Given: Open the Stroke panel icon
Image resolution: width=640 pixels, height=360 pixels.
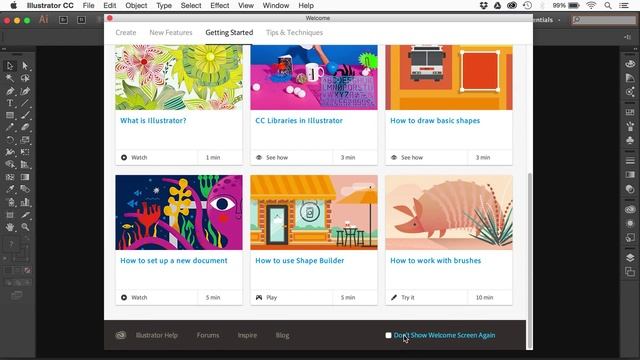Looking at the screenshot, I should coord(630,161).
